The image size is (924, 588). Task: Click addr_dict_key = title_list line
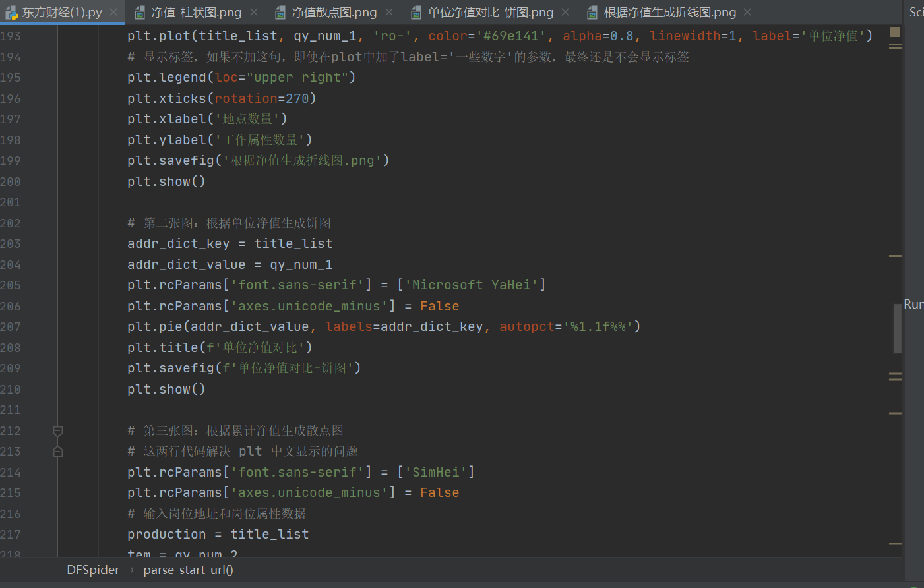(230, 244)
